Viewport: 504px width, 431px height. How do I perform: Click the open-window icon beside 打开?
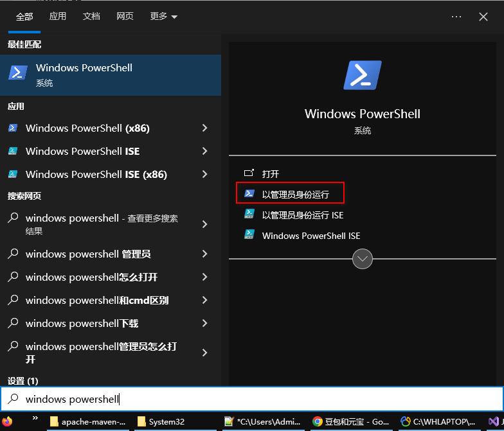click(x=249, y=173)
